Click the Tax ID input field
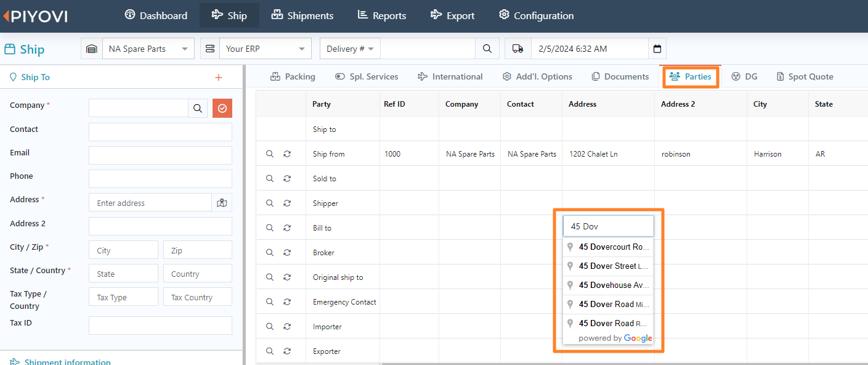Image resolution: width=868 pixels, height=365 pixels. pos(160,326)
